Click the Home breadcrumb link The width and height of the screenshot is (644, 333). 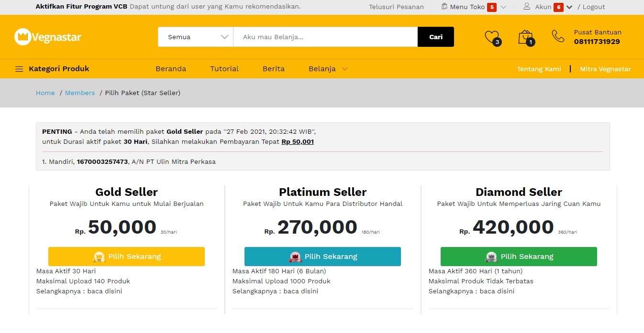pos(45,93)
